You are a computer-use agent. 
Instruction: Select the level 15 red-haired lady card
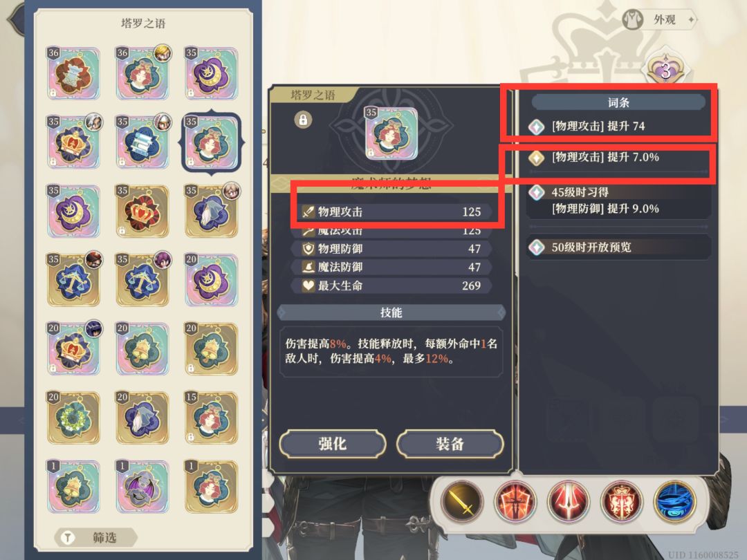point(211,418)
